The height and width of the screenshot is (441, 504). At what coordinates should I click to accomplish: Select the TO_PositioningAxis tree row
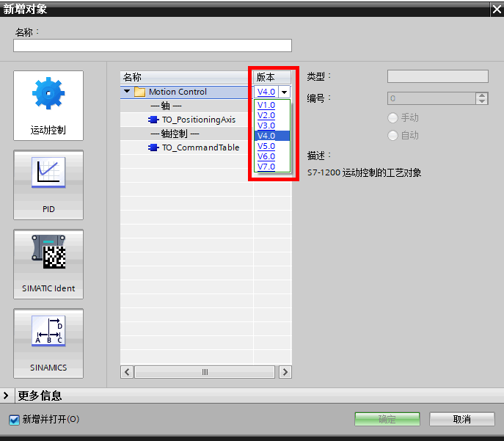[187, 120]
